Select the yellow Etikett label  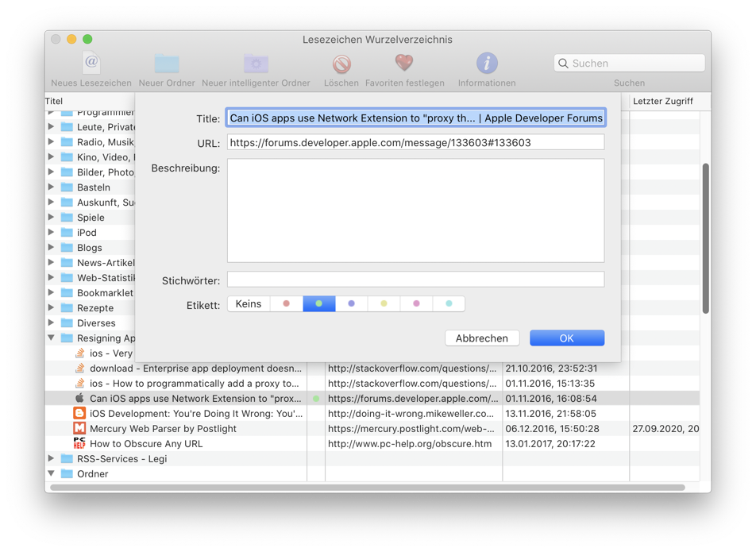384,303
